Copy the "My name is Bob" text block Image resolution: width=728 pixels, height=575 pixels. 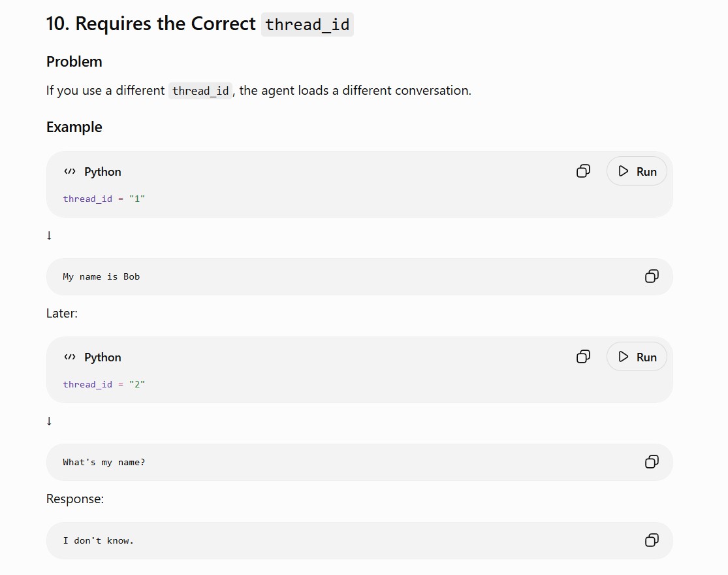652,276
